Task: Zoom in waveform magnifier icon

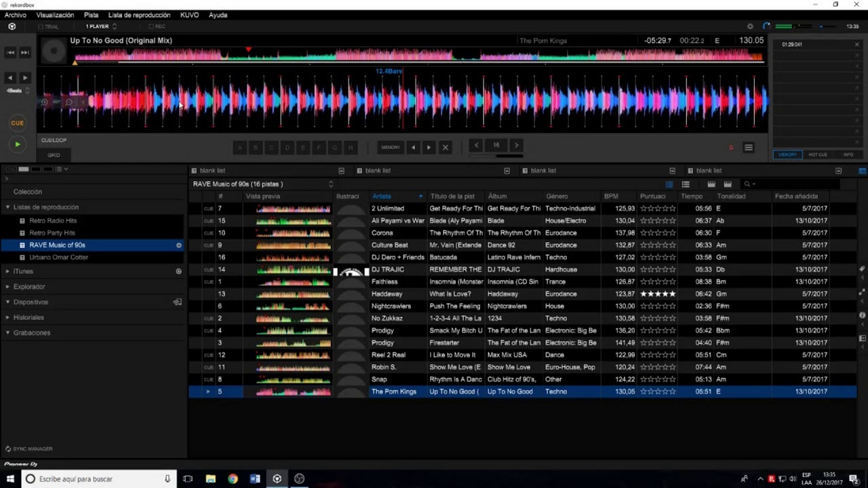Action: click(44, 102)
